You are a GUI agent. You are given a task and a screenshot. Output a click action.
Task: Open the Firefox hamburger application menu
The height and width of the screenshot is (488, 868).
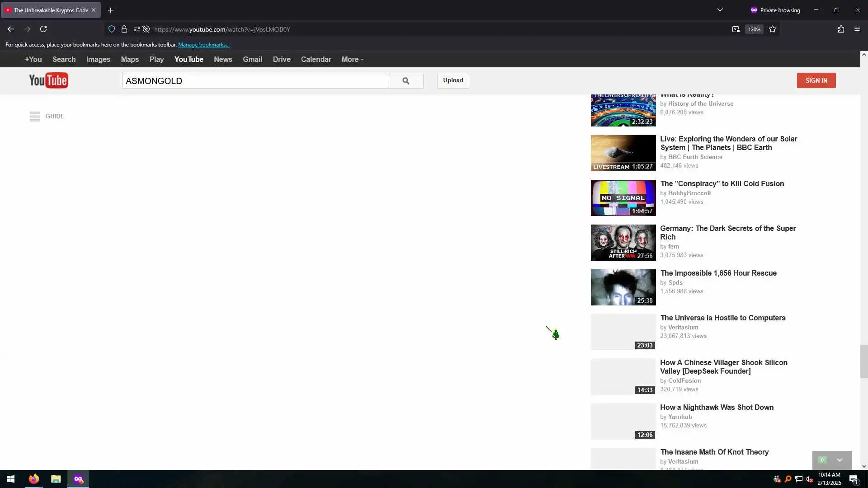[x=857, y=29]
